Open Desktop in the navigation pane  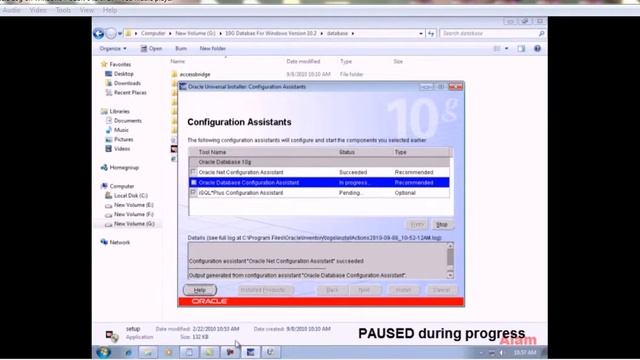pyautogui.click(x=124, y=74)
